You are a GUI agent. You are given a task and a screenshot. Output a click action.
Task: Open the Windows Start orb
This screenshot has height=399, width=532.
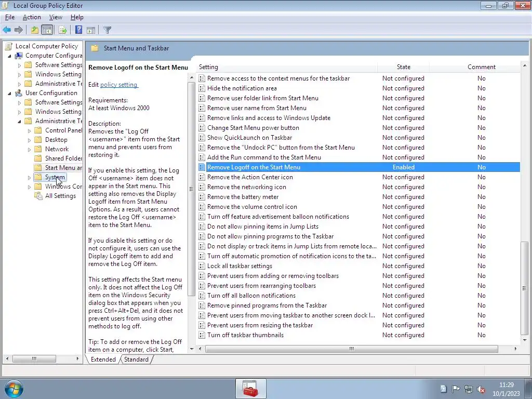(x=14, y=389)
